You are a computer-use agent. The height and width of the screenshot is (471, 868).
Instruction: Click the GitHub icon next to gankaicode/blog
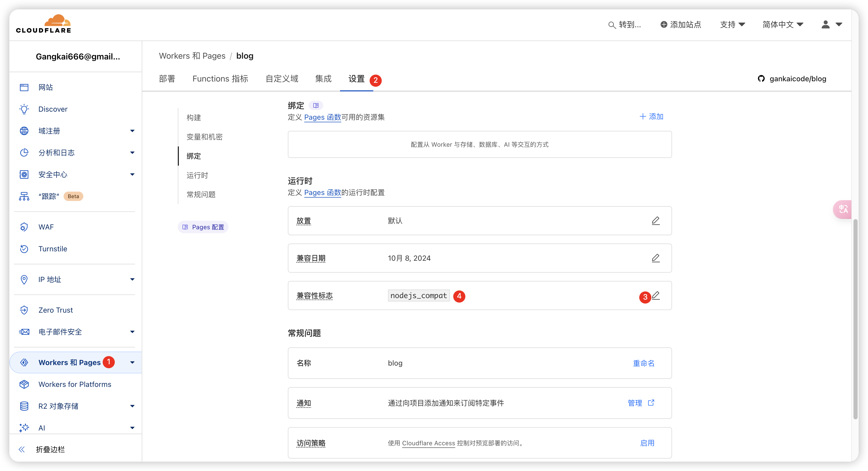tap(762, 79)
